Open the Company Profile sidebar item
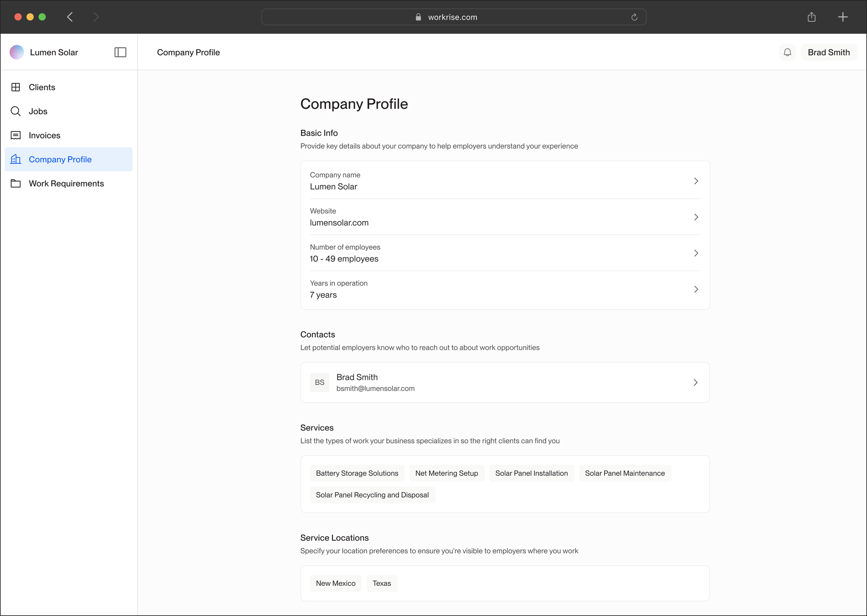This screenshot has width=867, height=616. tap(60, 159)
